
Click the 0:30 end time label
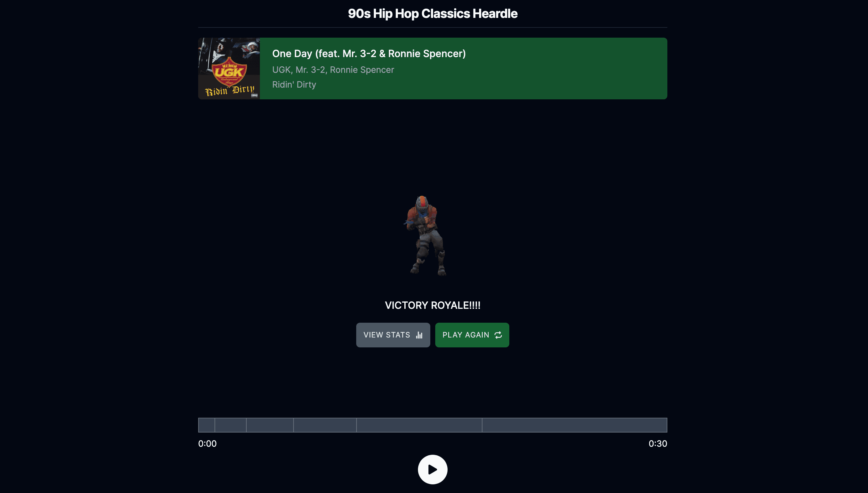tap(658, 444)
